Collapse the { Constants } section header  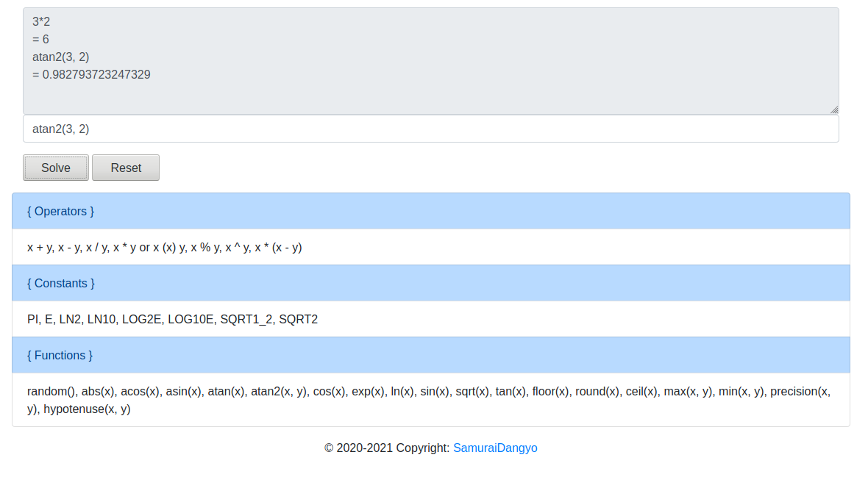pos(60,283)
